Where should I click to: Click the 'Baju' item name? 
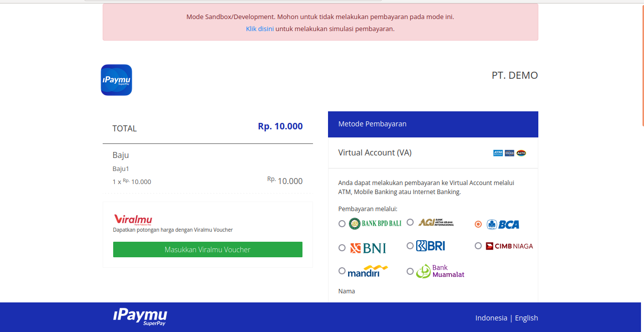pyautogui.click(x=121, y=155)
